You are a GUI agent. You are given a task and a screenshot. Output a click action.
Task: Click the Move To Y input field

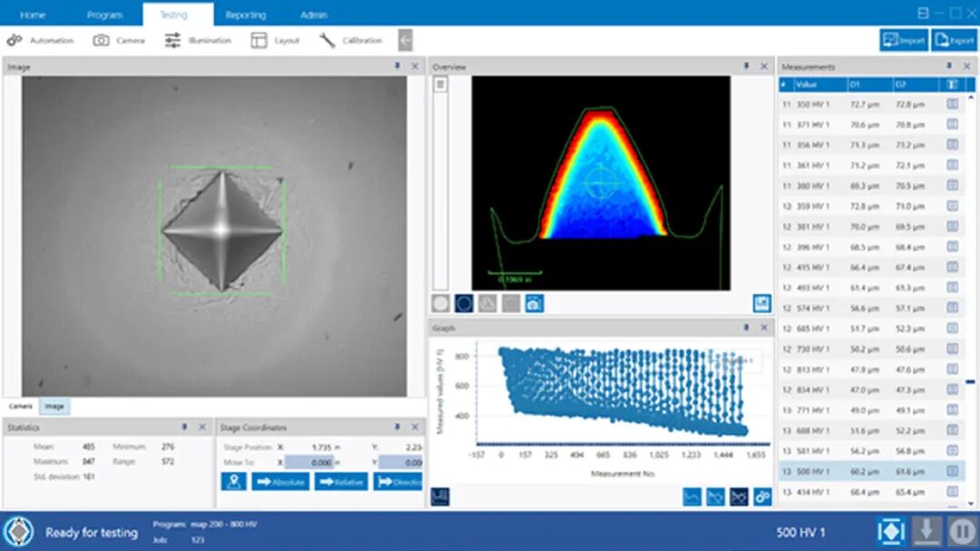tap(401, 462)
